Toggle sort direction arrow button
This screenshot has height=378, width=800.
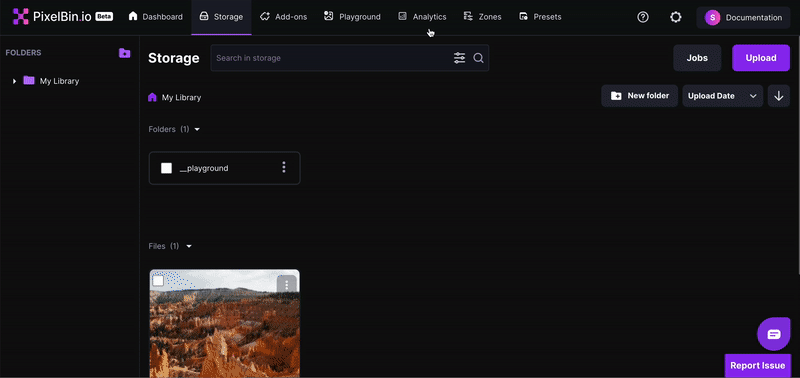779,96
